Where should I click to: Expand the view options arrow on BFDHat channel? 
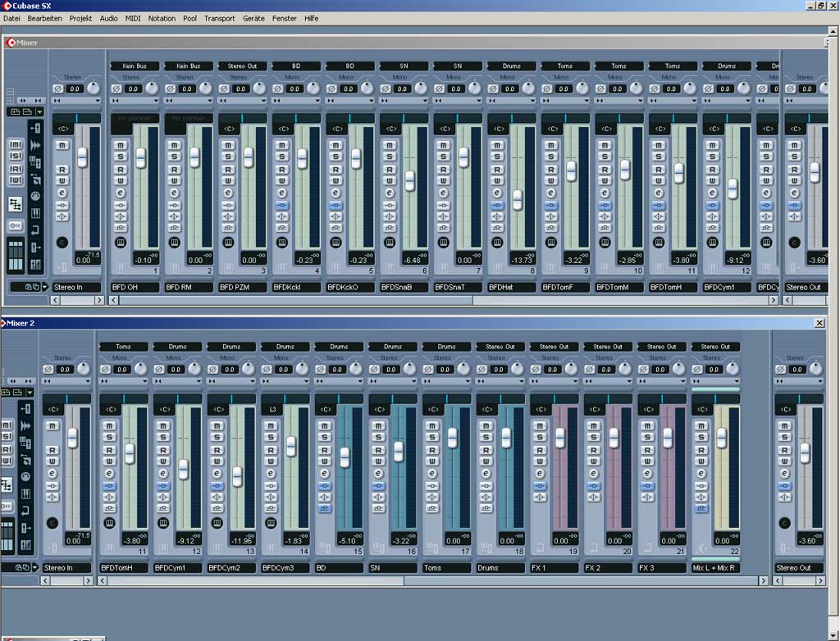click(x=532, y=101)
